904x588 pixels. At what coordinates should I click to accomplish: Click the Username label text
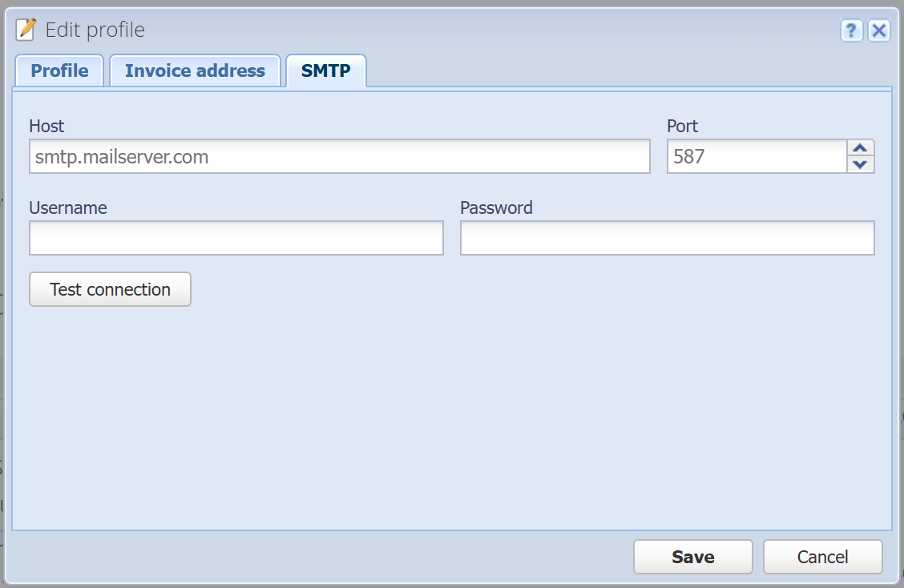[x=68, y=207]
